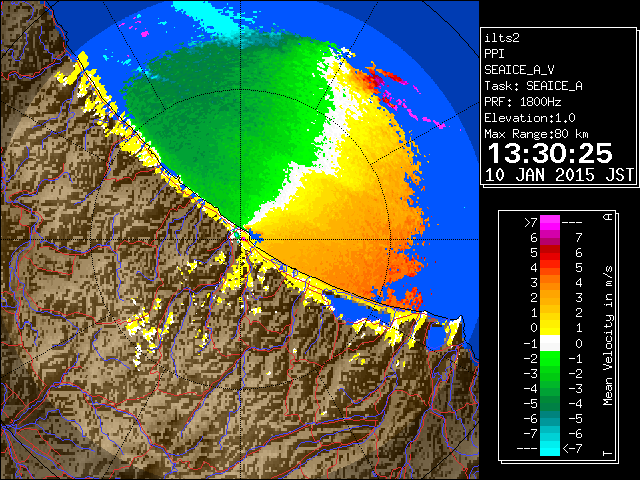The width and height of the screenshot is (640, 480).
Task: Select the 'Elevation:1.0' value
Action: pos(530,118)
